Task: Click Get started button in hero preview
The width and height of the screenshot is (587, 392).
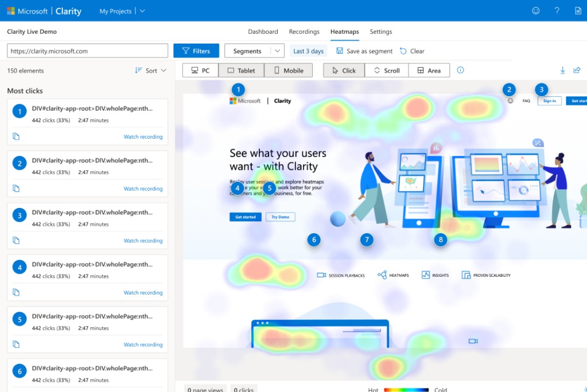Action: point(245,217)
